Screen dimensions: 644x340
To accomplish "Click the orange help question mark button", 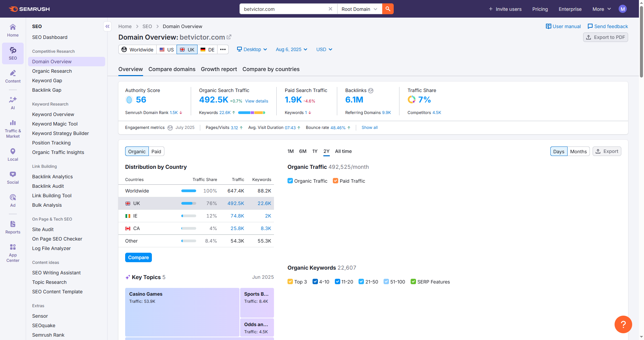I will [x=623, y=324].
